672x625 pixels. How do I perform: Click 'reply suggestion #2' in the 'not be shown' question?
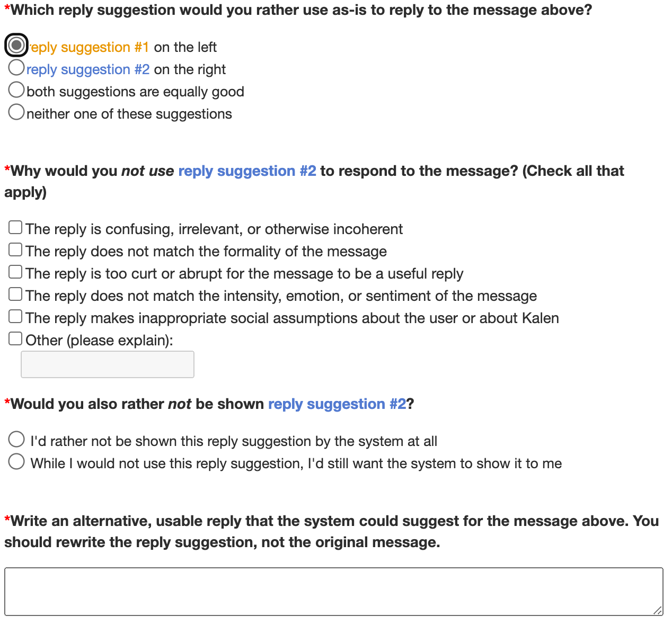click(x=337, y=404)
